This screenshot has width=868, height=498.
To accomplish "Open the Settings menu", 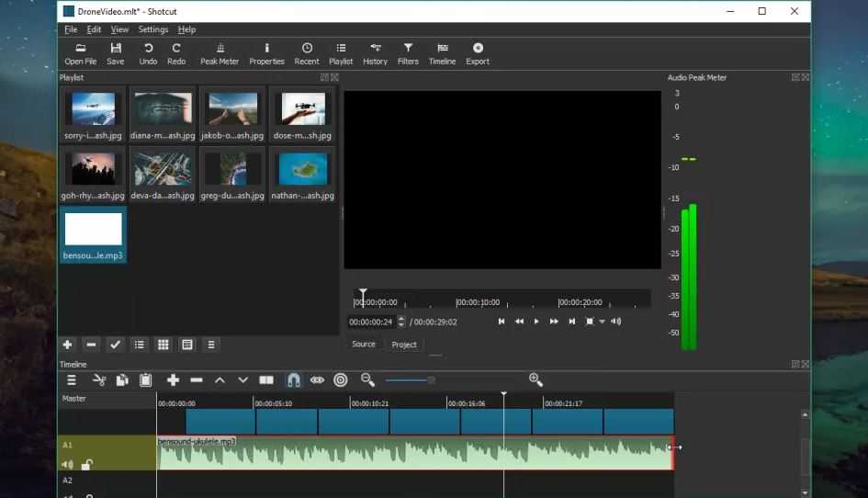I will point(152,29).
